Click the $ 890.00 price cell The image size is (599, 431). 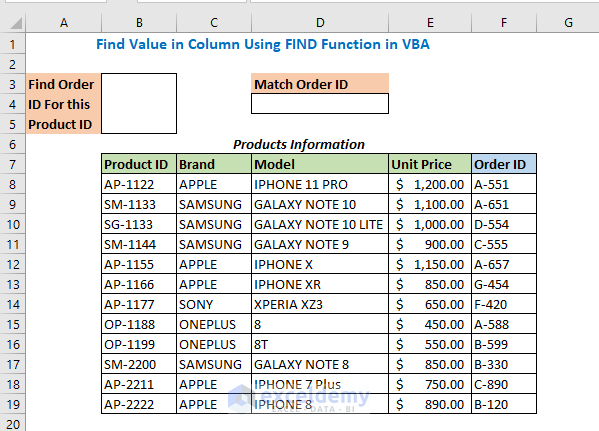point(430,405)
